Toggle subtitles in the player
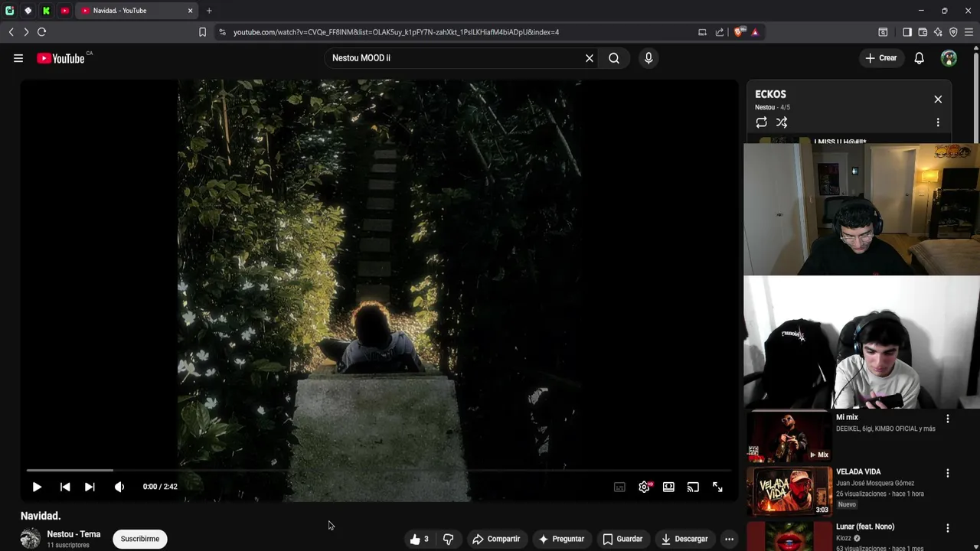Image resolution: width=980 pixels, height=551 pixels. (x=619, y=487)
